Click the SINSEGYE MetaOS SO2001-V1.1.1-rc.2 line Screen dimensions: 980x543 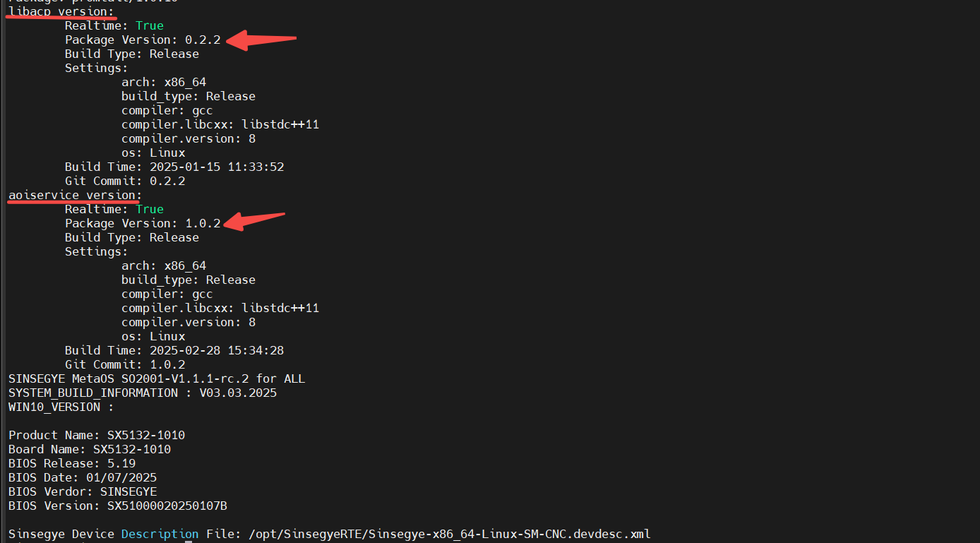point(156,378)
